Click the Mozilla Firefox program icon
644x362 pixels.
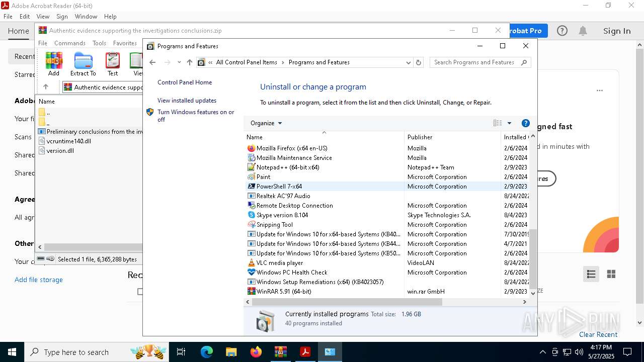(x=252, y=148)
